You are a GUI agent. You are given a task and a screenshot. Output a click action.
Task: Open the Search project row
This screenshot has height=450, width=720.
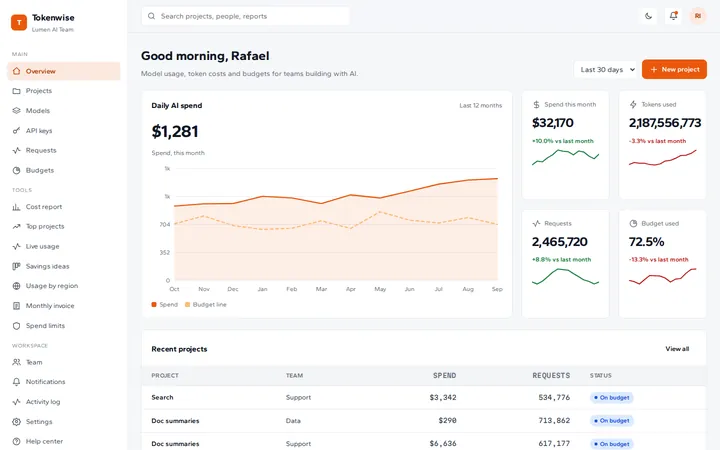[x=423, y=398]
